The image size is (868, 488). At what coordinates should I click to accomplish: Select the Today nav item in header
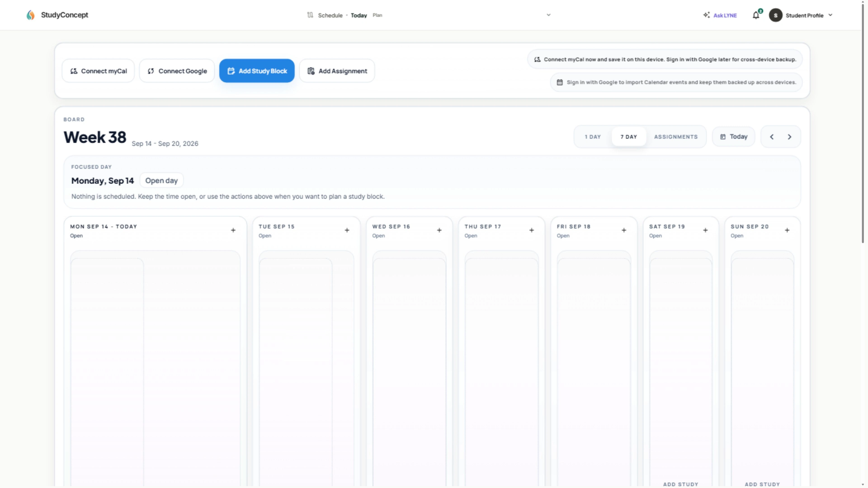point(359,16)
